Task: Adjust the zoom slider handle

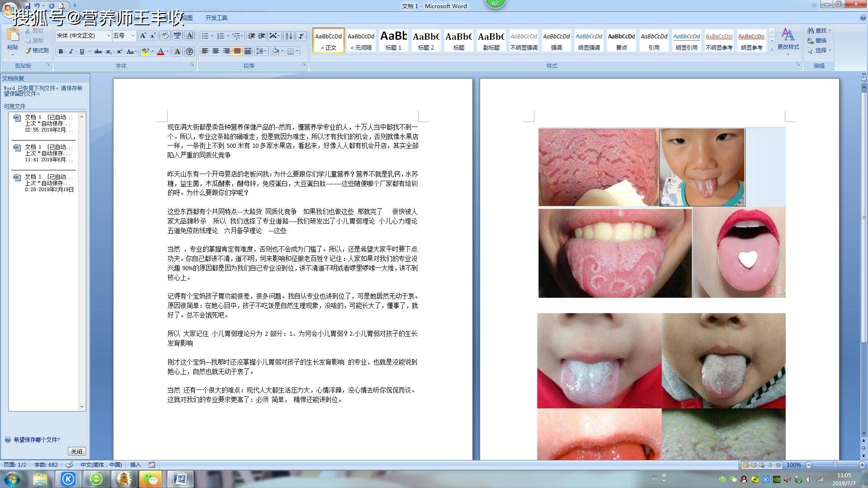Action: [835, 465]
